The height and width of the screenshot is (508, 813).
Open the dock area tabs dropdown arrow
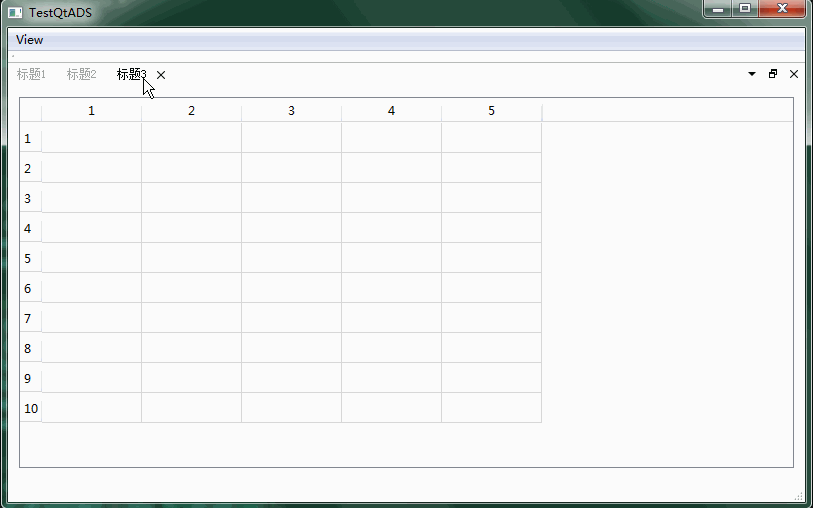(752, 74)
